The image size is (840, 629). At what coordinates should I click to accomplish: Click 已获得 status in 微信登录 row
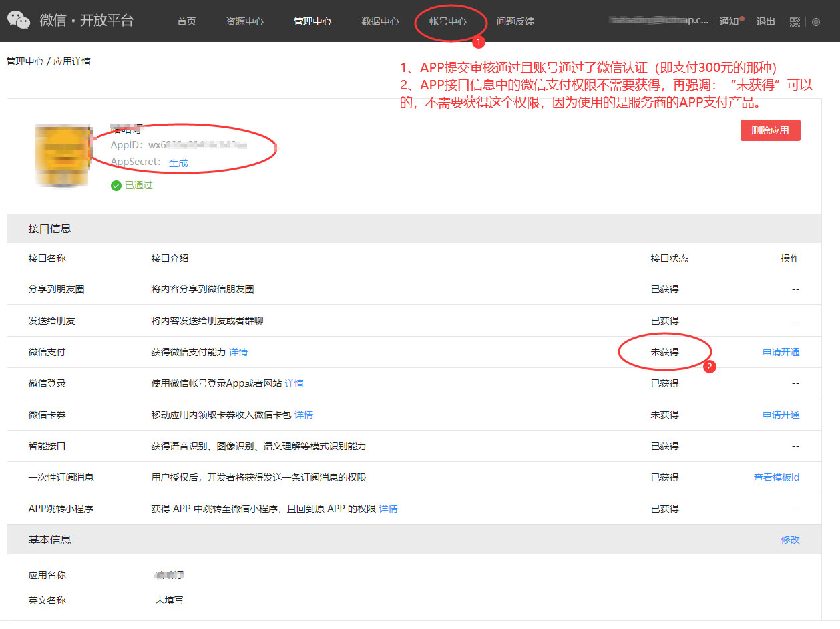click(x=665, y=383)
